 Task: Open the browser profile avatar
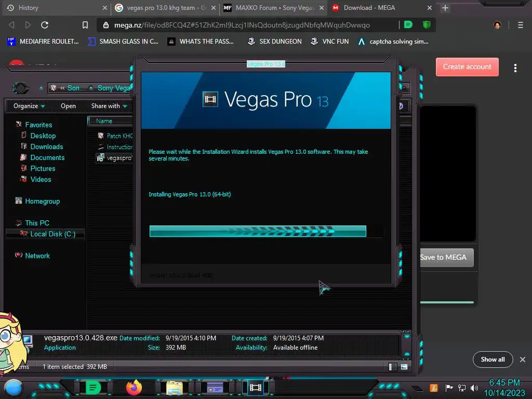pyautogui.click(x=497, y=25)
